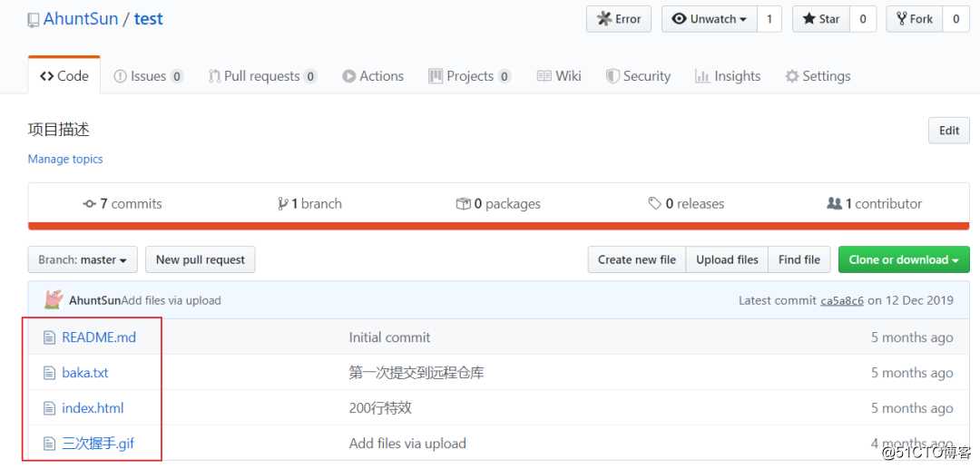Viewport: 980px width, 469px height.
Task: Open the Clone or download dropdown
Action: point(904,259)
